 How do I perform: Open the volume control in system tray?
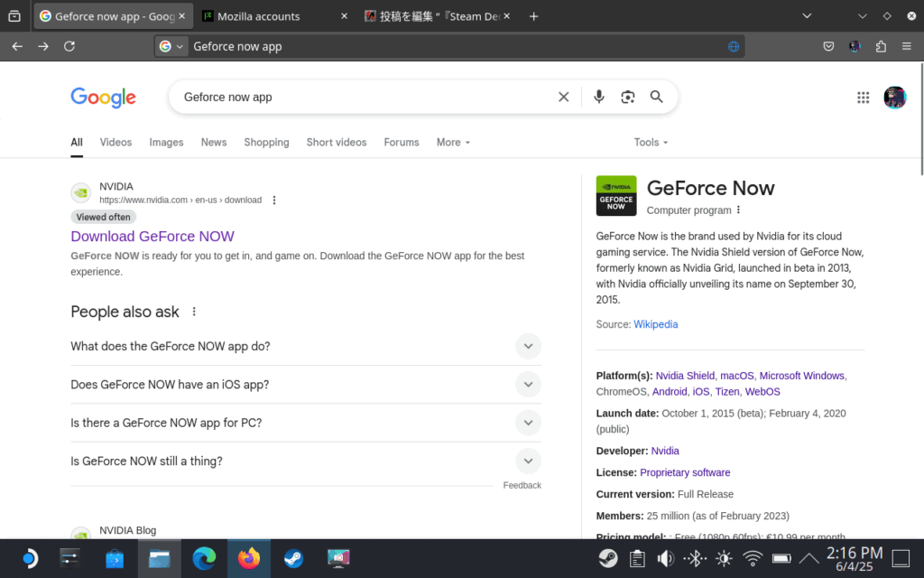666,558
